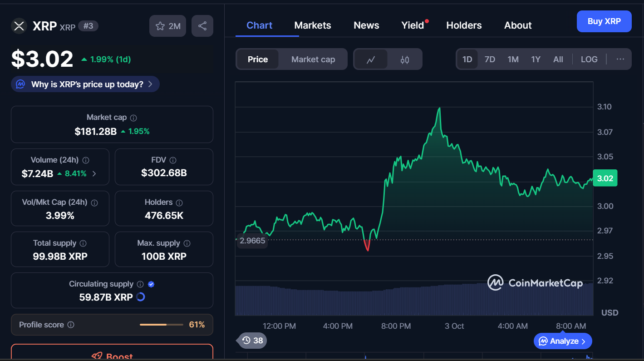Click the Profile score progress bar
The width and height of the screenshot is (644, 361).
pos(159,325)
